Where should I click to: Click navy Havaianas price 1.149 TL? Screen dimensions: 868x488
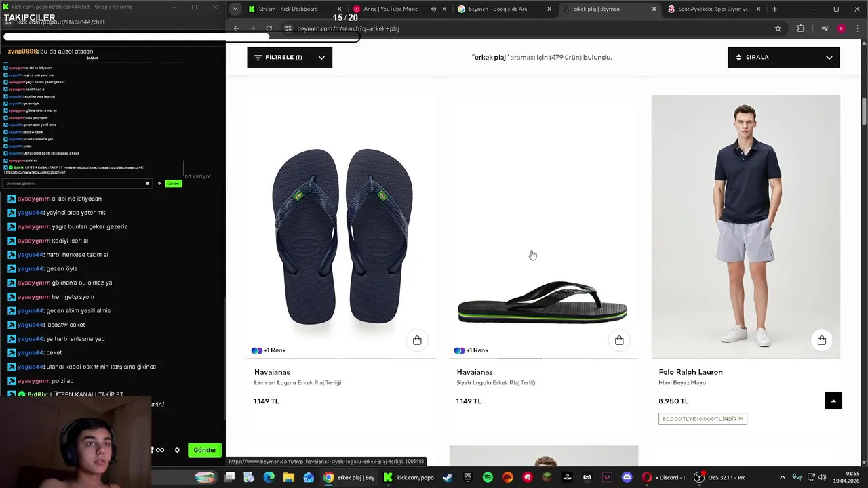coord(267,401)
